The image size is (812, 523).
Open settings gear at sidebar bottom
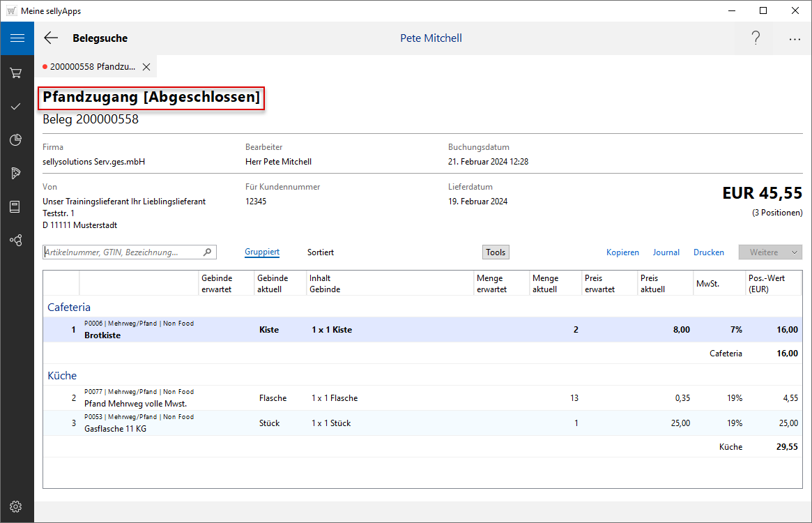(x=17, y=506)
